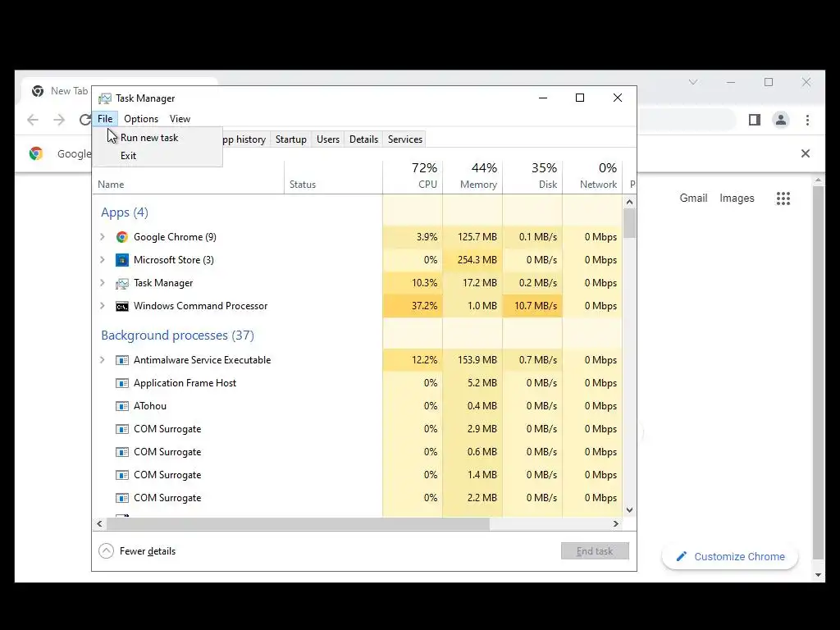Click the Background processes (37) heading
The width and height of the screenshot is (840, 630).
click(177, 336)
